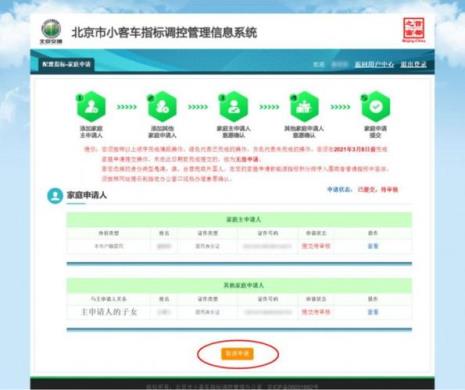The image size is (465, 390).
Task: Click the blurred name in 家庭主申请人 row
Action: [164, 246]
